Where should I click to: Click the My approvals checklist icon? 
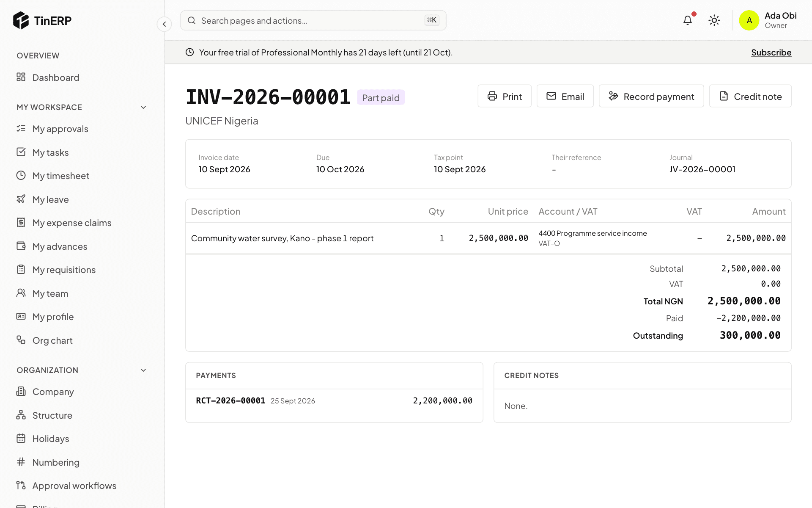(x=21, y=128)
